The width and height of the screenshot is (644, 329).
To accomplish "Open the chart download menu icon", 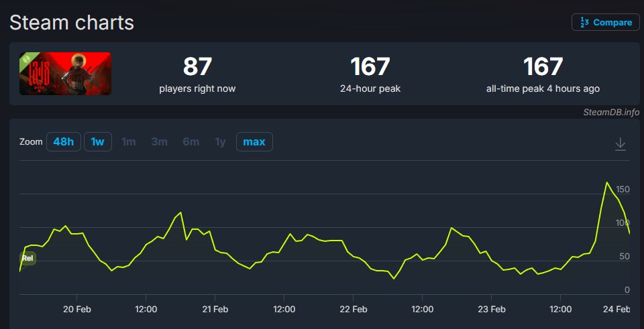I will (x=620, y=143).
